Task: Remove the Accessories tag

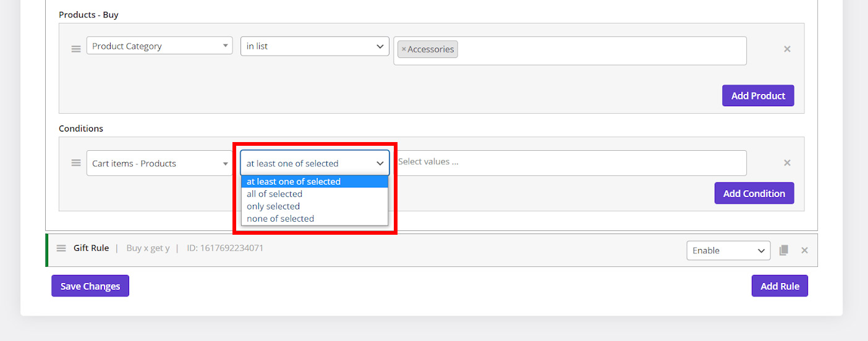Action: [404, 49]
